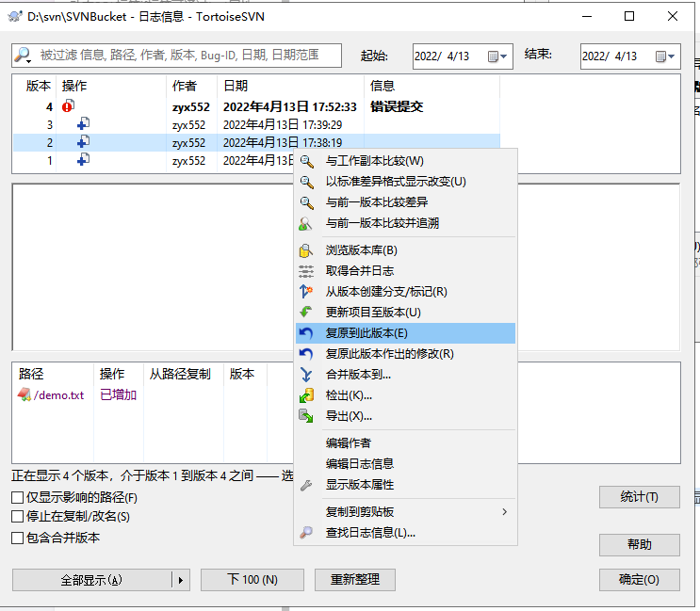Viewport: 700px width, 611px height.
Task: Click the branch/tag icon for 从版本创建分支/标记(R)
Action: tap(306, 292)
